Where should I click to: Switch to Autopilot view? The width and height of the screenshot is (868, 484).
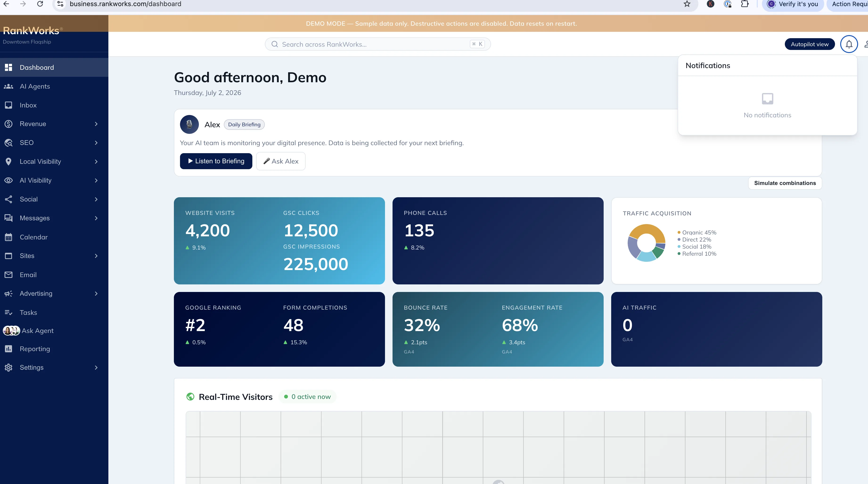[x=810, y=44]
